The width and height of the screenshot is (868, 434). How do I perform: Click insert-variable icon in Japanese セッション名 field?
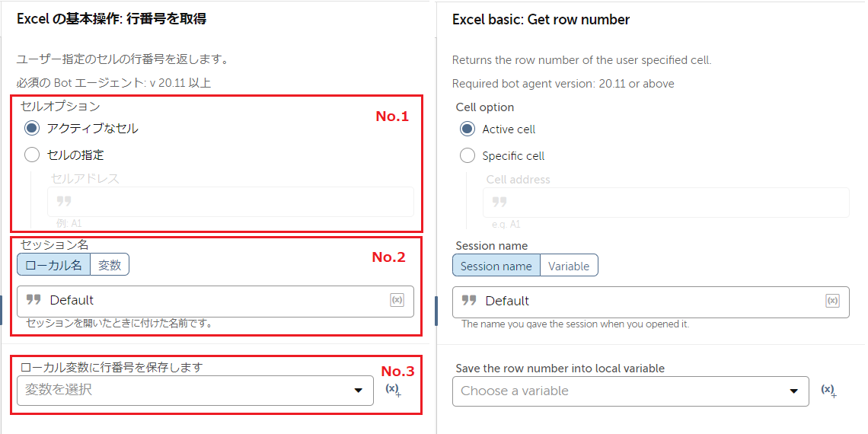pos(397,300)
